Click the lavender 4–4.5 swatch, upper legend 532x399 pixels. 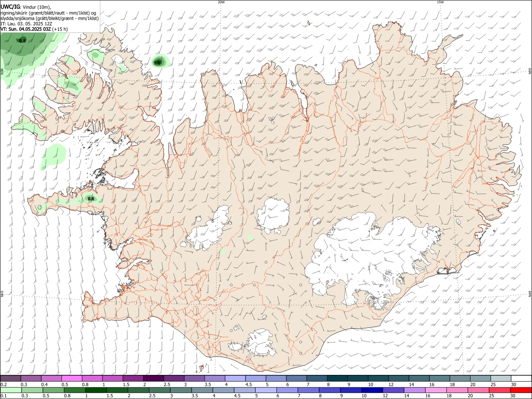point(235,378)
